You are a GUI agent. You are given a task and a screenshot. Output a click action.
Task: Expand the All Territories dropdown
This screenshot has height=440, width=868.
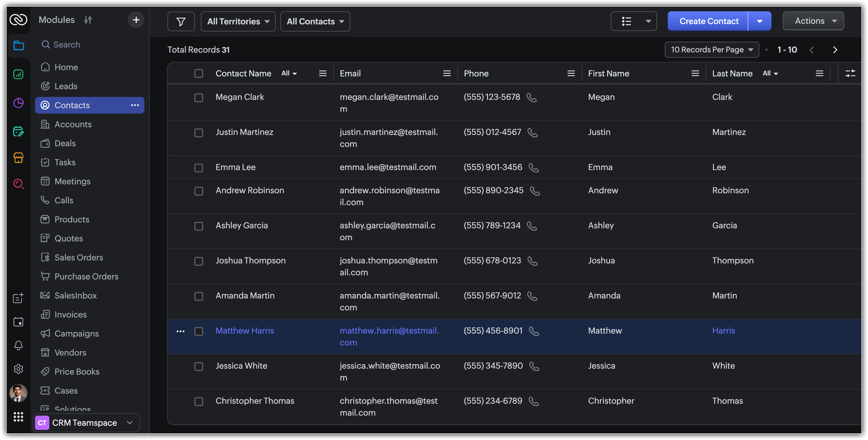point(238,22)
